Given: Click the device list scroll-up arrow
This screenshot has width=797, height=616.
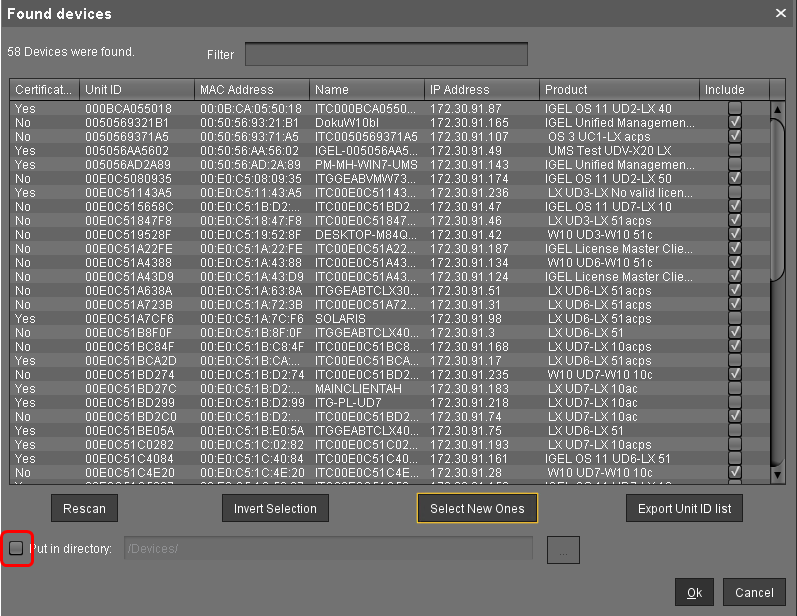Looking at the screenshot, I should pyautogui.click(x=776, y=108).
